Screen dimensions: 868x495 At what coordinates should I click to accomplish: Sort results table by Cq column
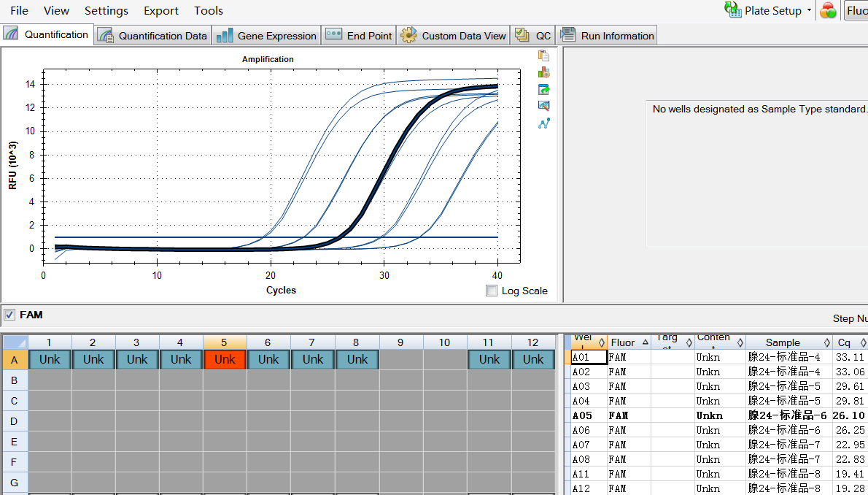(850, 342)
